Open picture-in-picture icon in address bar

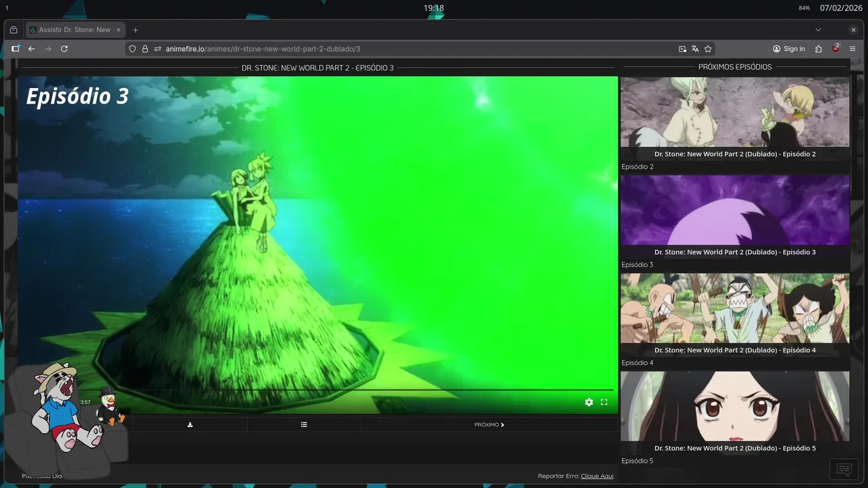(x=682, y=49)
